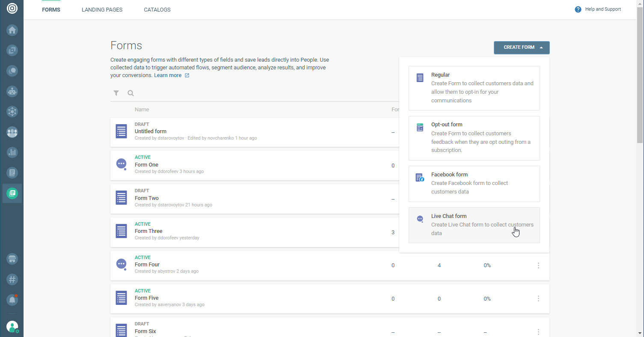Open user profile avatar in sidebar
Screen dimensions: 644x337
coord(12,327)
